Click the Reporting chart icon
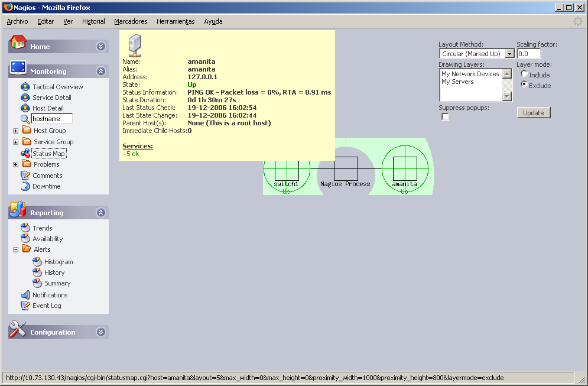Viewport: 588px width, 386px height. (x=18, y=209)
